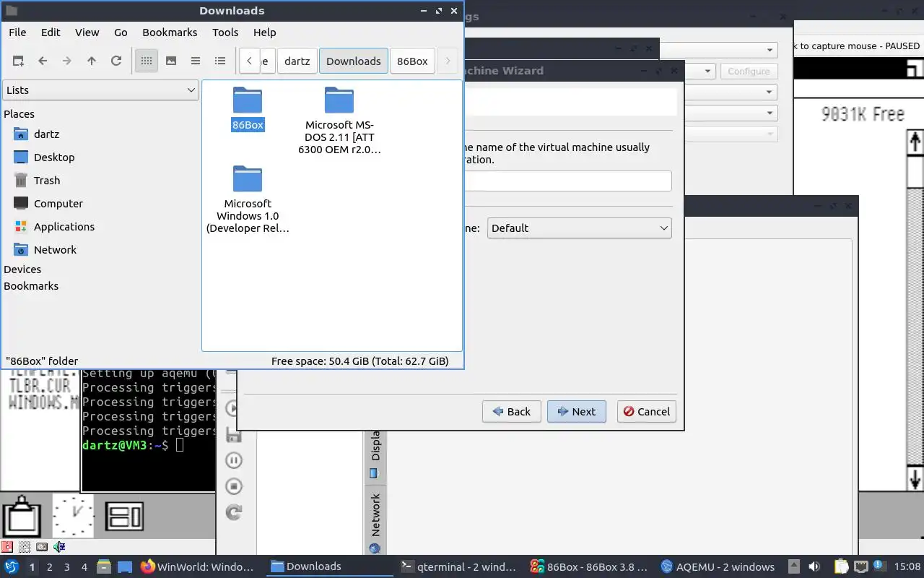Open the Lubuntu start menu

pyautogui.click(x=12, y=567)
